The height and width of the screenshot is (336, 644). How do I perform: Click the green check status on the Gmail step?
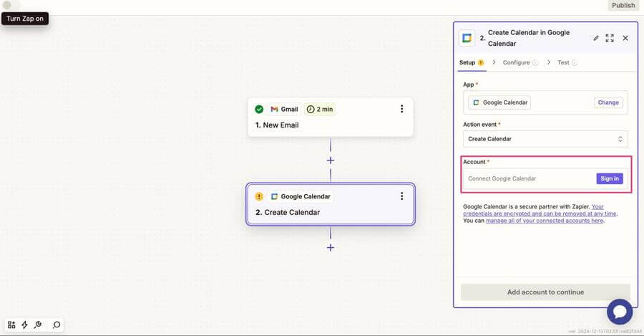click(259, 110)
